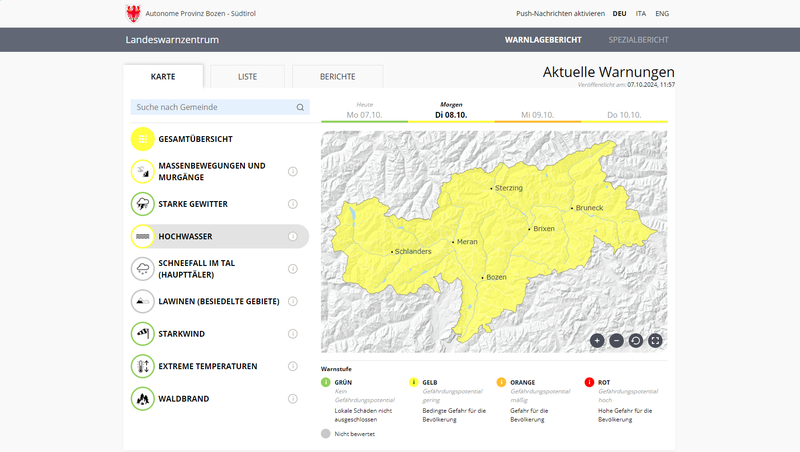Viewport: 800px width, 452px height.
Task: Click Push-Nachrichten aktivieren link
Action: click(x=555, y=14)
